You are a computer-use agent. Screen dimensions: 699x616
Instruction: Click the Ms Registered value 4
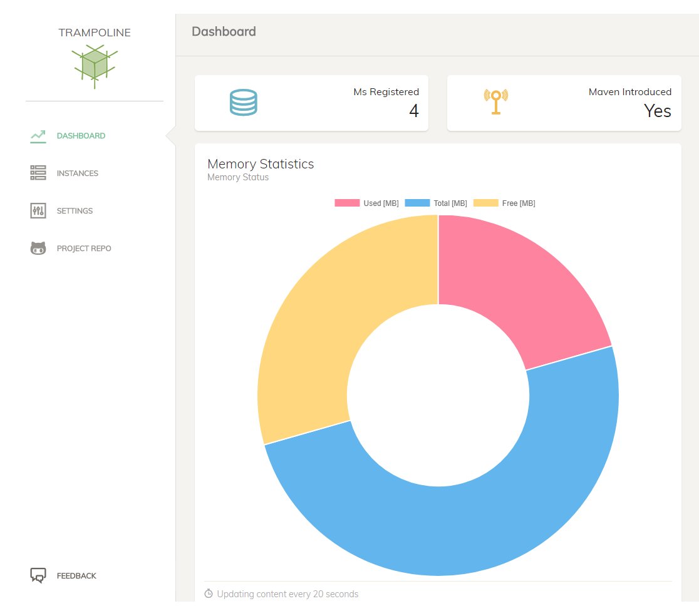point(413,110)
